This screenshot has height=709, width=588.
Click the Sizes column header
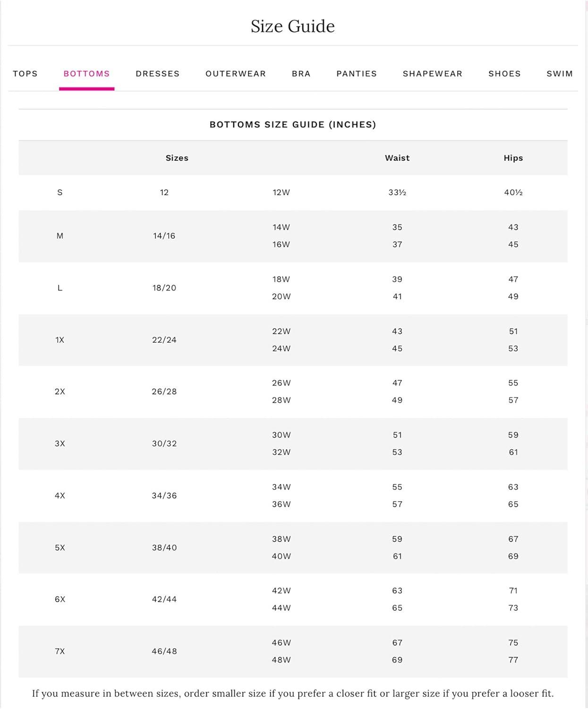tap(177, 158)
